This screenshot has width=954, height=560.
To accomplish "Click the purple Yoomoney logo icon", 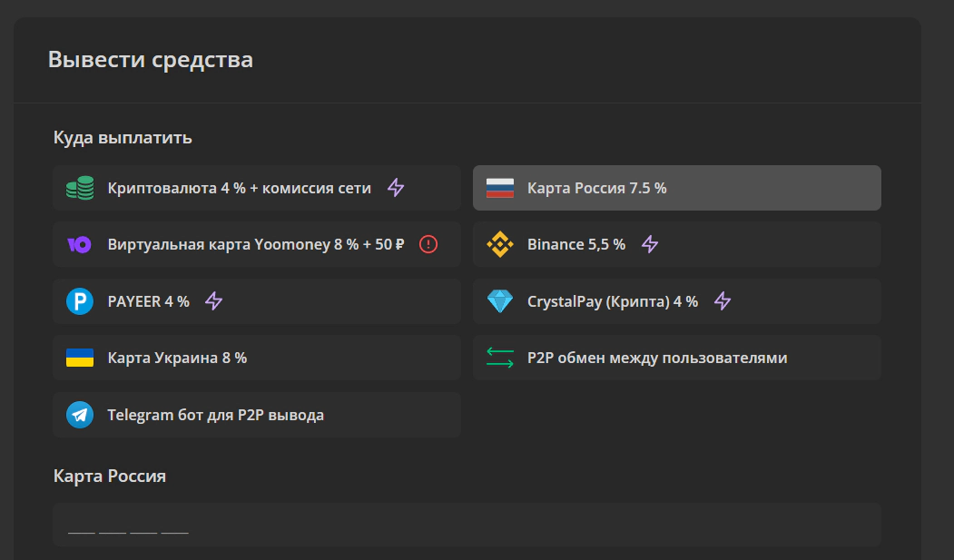I will (80, 244).
